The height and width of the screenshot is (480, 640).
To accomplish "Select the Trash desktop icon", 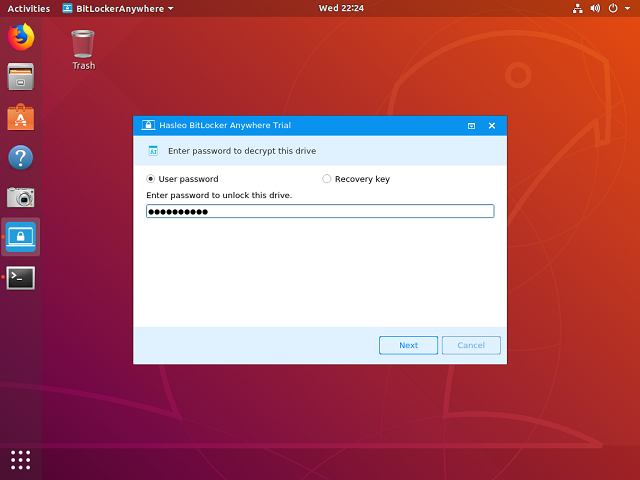I will tap(83, 50).
